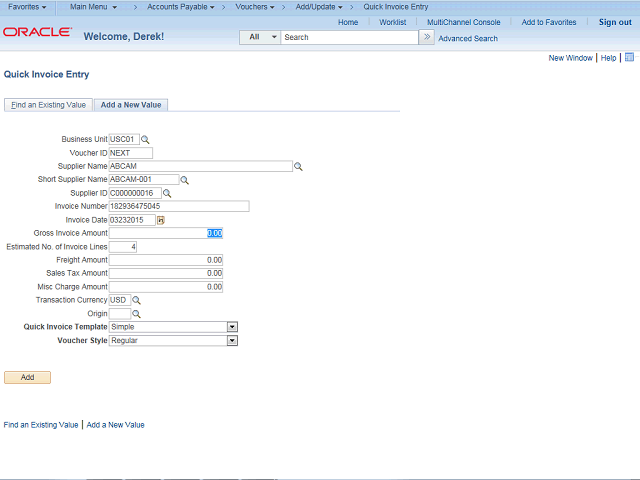
Task: Open Business Unit lookup magnifier
Action: tap(145, 140)
